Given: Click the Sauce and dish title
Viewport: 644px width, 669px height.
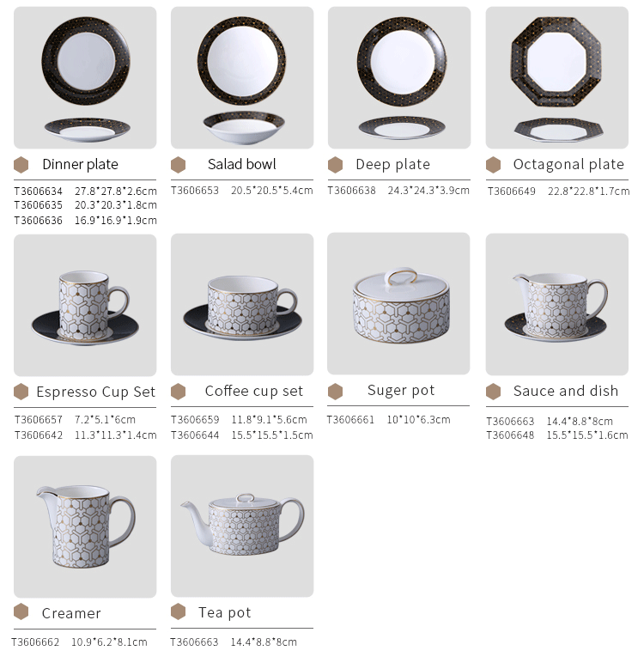Looking at the screenshot, I should coord(566,391).
